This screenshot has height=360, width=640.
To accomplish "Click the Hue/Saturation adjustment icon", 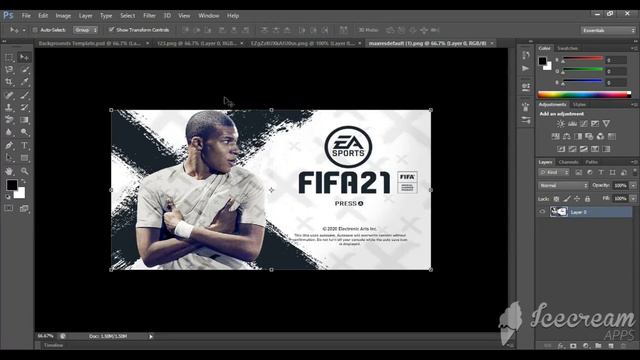I will [x=556, y=136].
